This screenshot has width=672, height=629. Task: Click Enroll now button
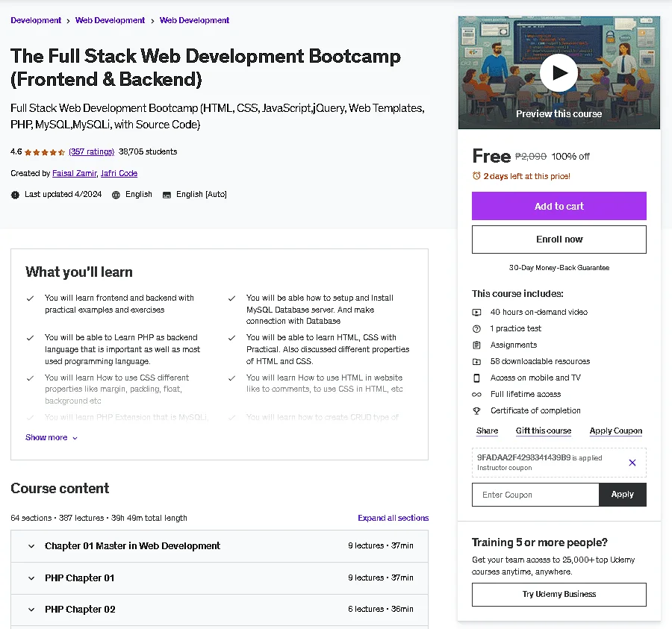[559, 240]
